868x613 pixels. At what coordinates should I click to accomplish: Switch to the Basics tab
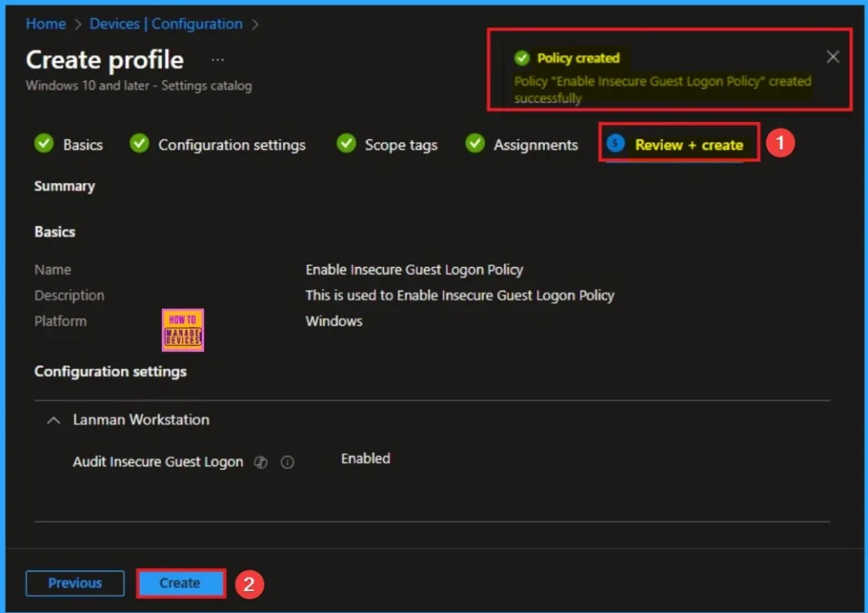(82, 145)
